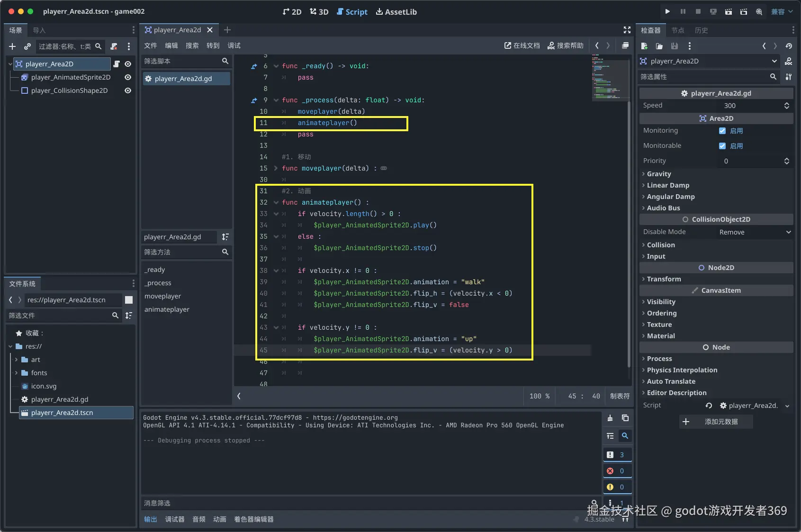Click the 筛选脚本 filter scripts field
801x532 pixels.
[187, 61]
